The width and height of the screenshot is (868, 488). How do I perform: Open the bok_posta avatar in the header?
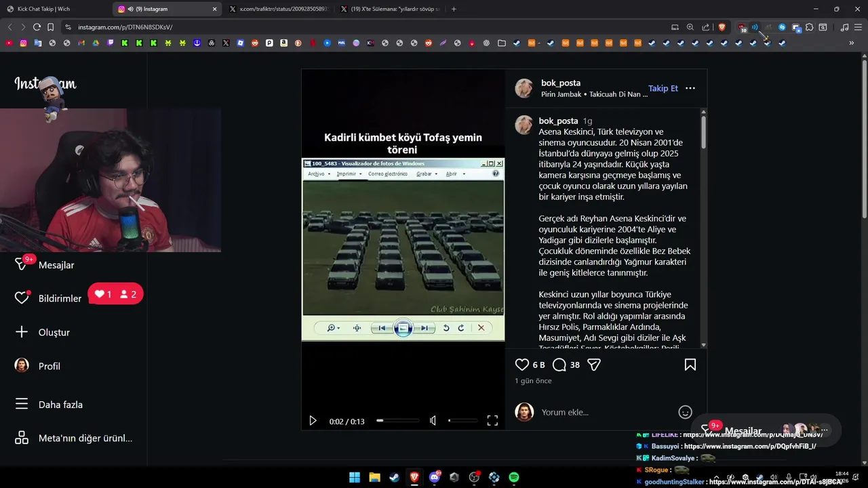pyautogui.click(x=524, y=88)
